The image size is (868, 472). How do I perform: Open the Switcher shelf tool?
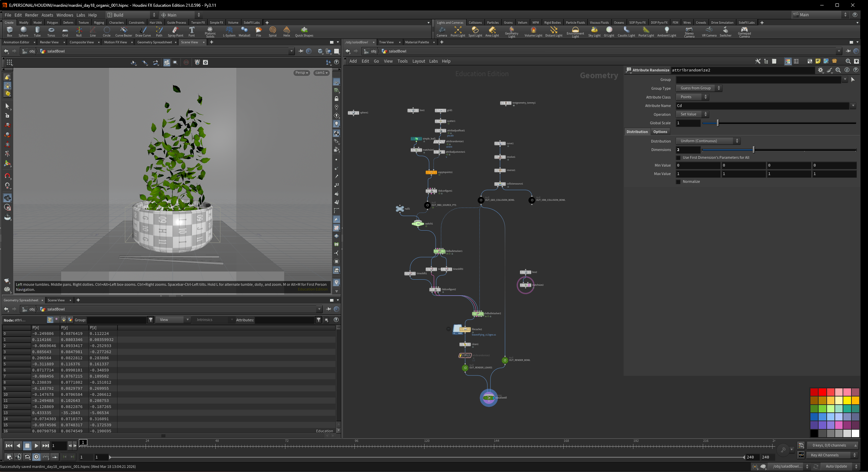click(x=725, y=31)
